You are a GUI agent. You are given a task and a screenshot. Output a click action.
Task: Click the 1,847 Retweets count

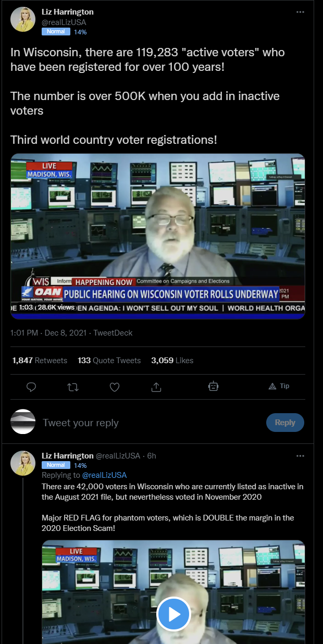pos(40,360)
